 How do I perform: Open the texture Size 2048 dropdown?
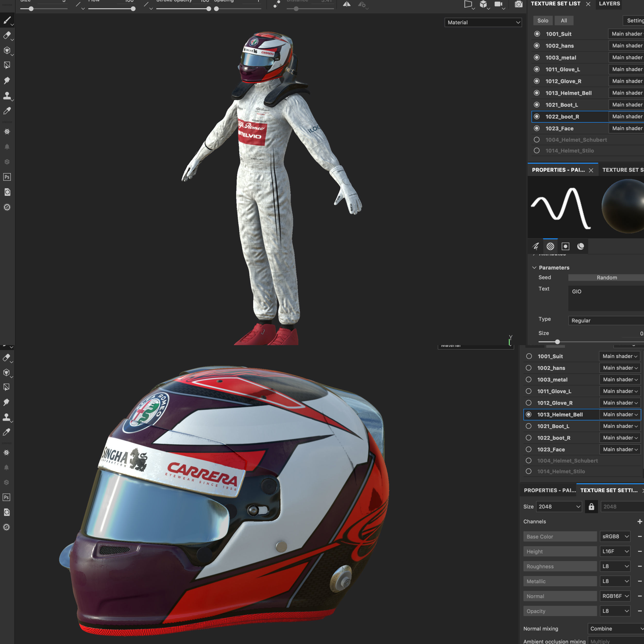[559, 507]
